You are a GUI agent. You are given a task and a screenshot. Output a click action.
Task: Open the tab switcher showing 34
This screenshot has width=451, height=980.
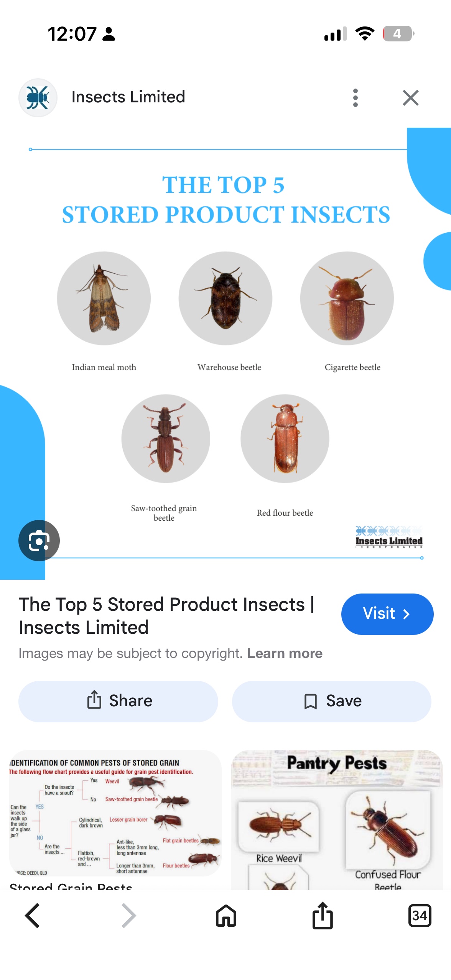420,916
